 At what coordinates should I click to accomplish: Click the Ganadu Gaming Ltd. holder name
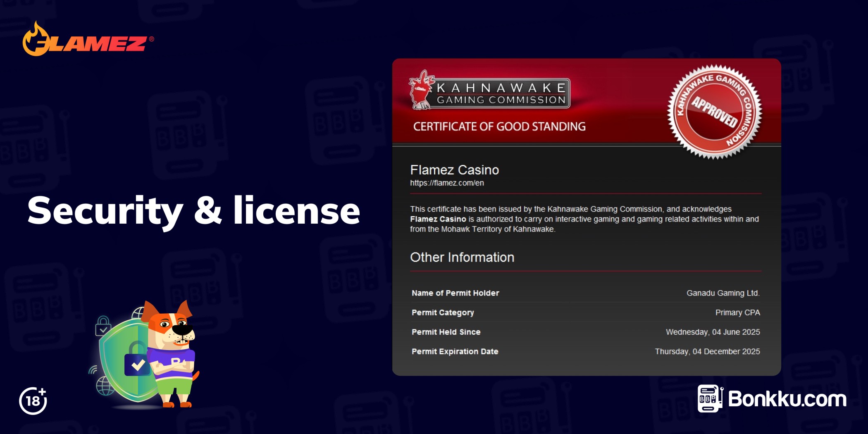pos(723,293)
